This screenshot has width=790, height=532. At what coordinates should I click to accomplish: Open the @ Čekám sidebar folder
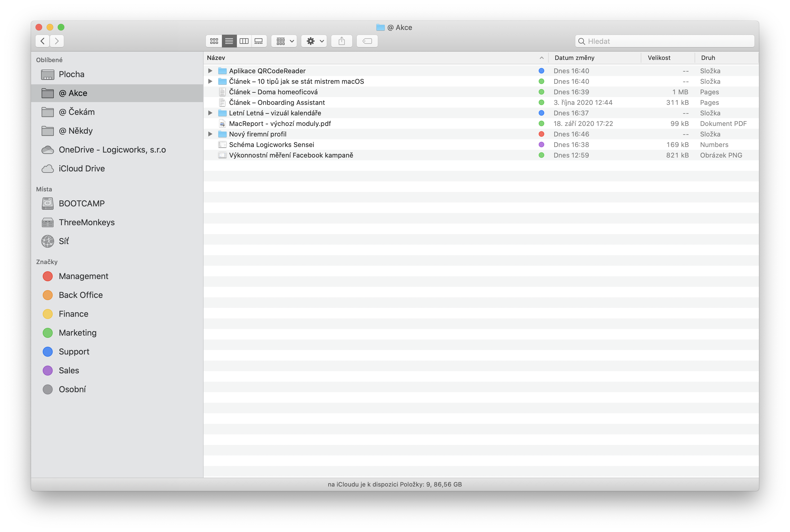(x=77, y=112)
